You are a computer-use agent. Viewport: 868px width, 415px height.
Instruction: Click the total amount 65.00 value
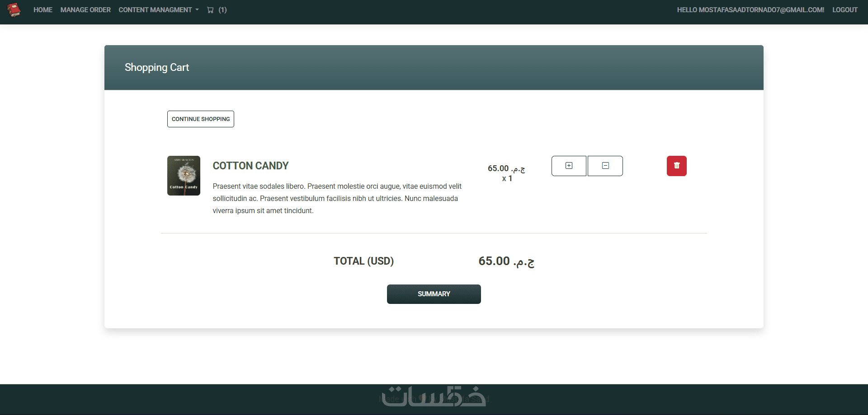506,261
